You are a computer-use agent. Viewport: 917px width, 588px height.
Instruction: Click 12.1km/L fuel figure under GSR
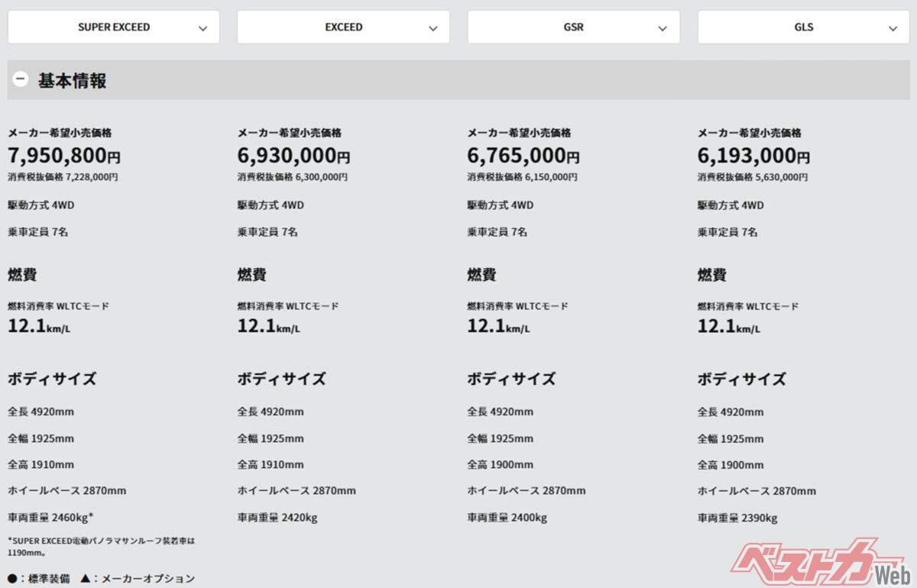point(498,326)
